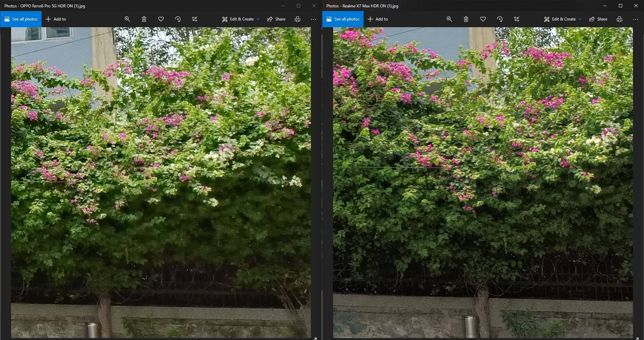Rotate the Realme X7 Max photo

pyautogui.click(x=500, y=19)
